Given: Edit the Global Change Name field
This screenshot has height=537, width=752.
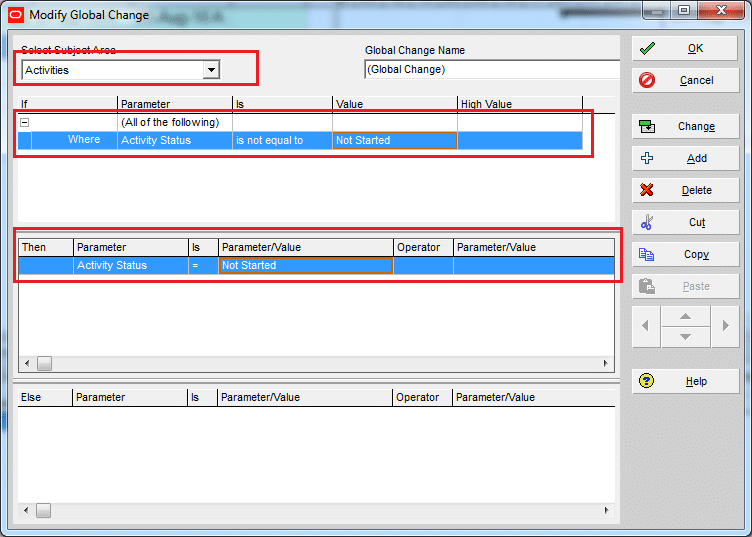Looking at the screenshot, I should (492, 70).
